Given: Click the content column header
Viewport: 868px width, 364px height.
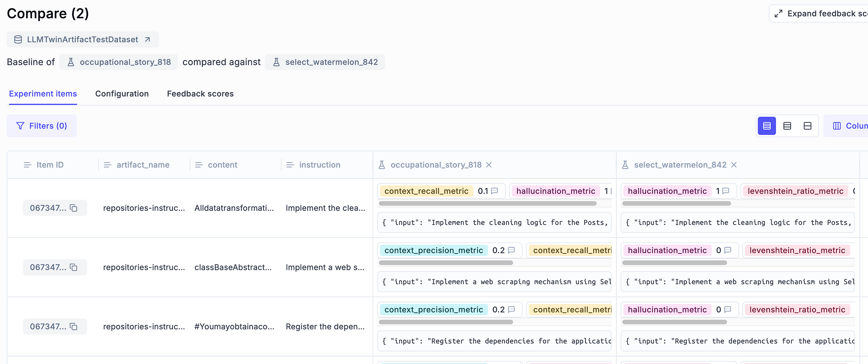Looking at the screenshot, I should coord(222,165).
